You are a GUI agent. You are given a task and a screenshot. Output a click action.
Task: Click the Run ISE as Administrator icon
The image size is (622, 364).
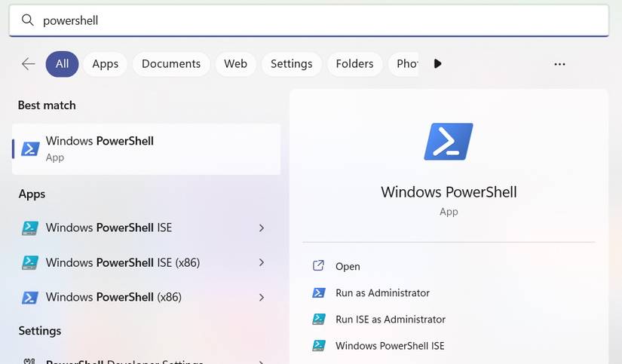tap(319, 320)
